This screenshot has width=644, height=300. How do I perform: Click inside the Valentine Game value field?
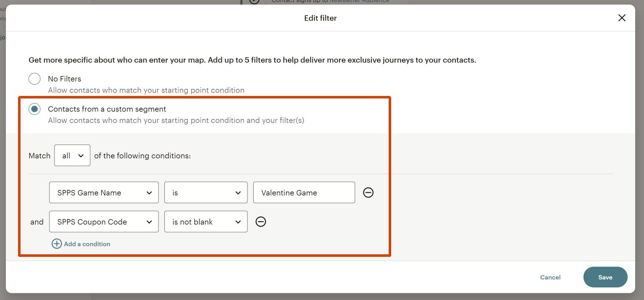point(304,192)
